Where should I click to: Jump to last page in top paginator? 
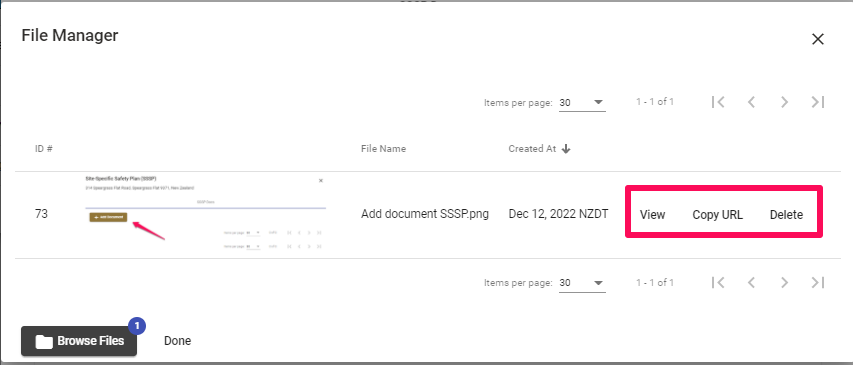coord(818,102)
